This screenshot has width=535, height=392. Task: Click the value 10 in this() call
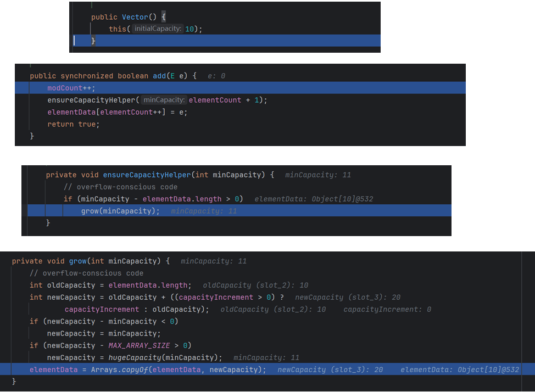(190, 29)
